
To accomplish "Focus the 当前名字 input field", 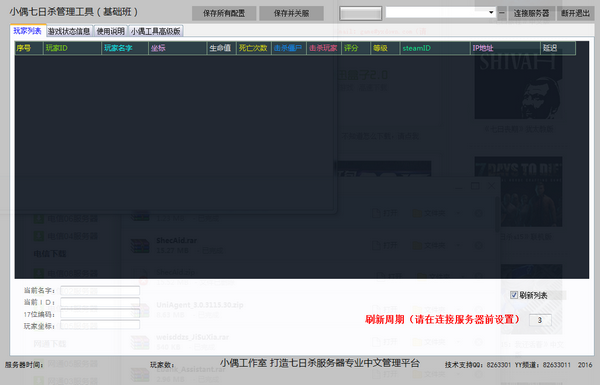I will [x=100, y=291].
